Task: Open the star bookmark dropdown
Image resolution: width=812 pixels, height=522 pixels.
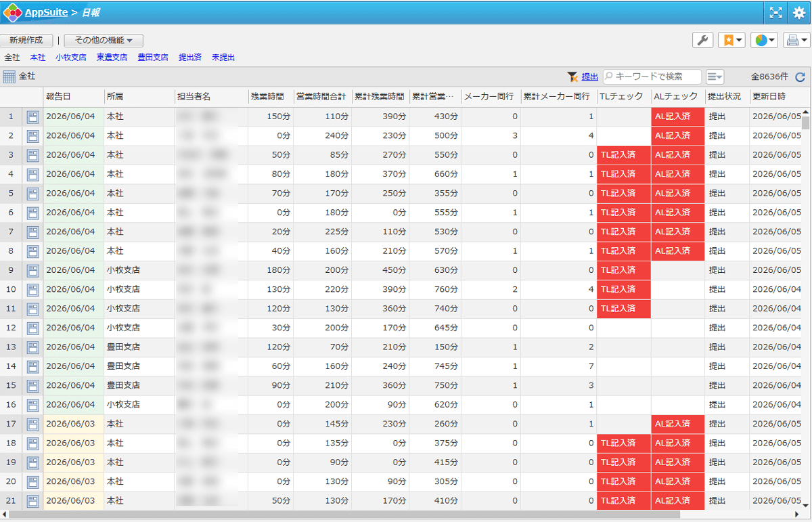Action: point(731,41)
